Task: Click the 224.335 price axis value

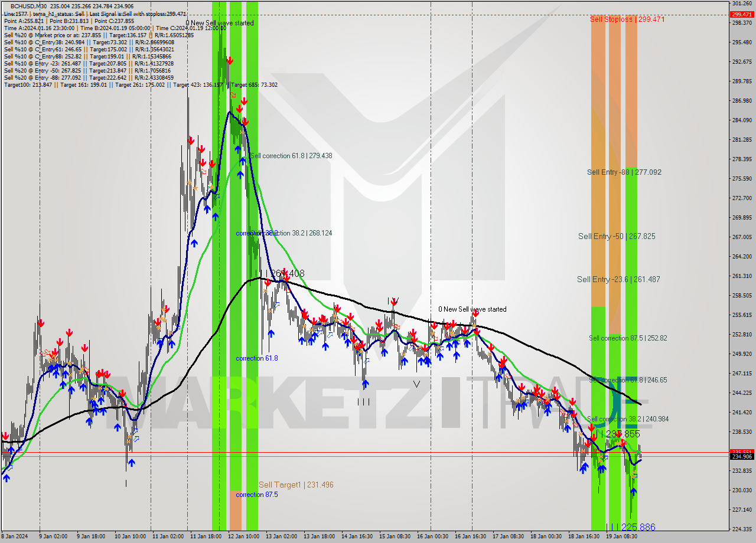Action: click(x=742, y=529)
